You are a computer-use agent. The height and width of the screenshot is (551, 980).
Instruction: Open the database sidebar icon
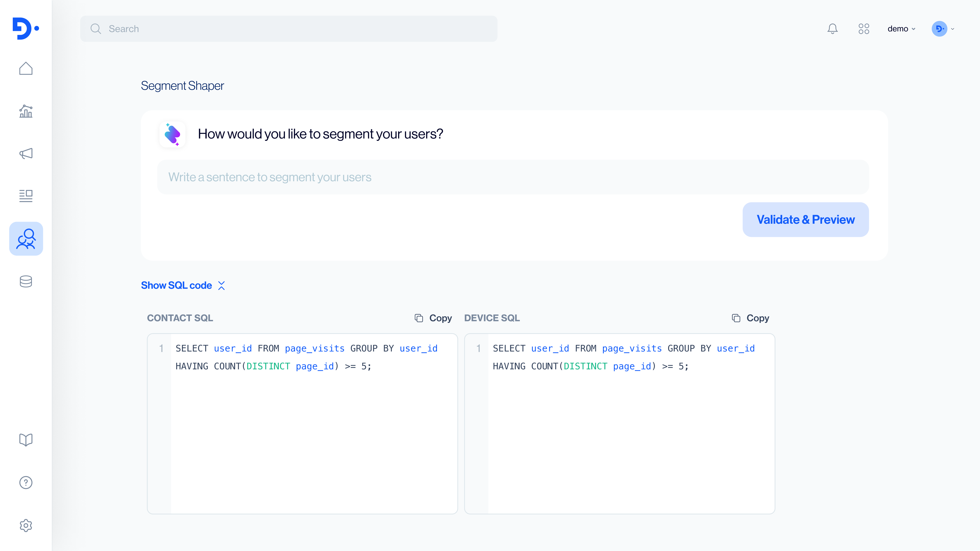click(26, 281)
